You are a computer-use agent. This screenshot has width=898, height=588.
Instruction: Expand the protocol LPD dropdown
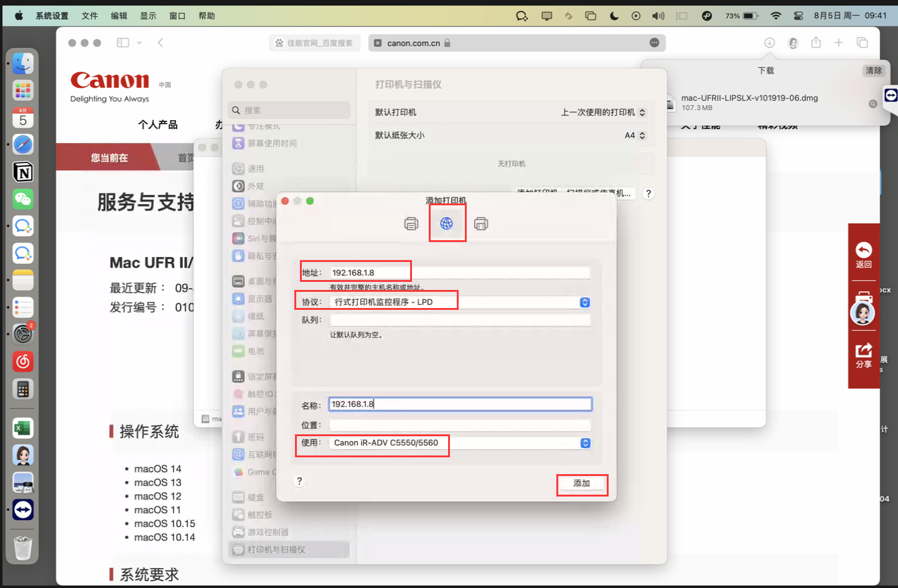tap(584, 302)
